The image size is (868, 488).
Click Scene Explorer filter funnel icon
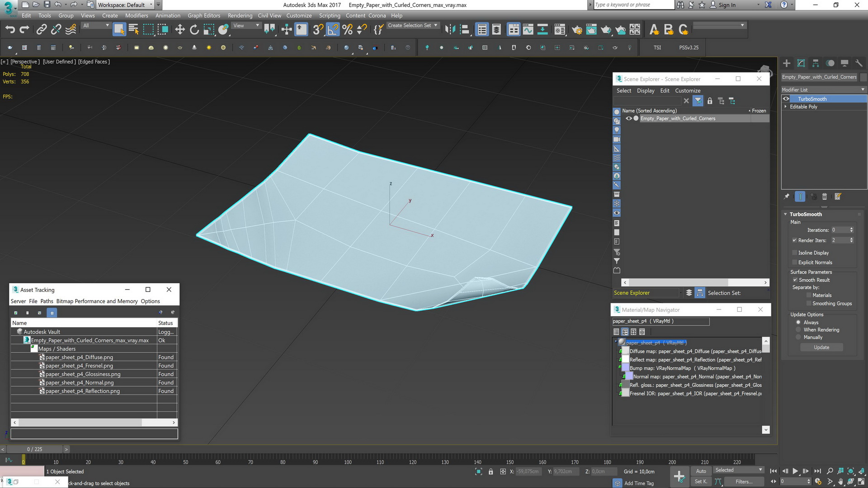point(698,101)
